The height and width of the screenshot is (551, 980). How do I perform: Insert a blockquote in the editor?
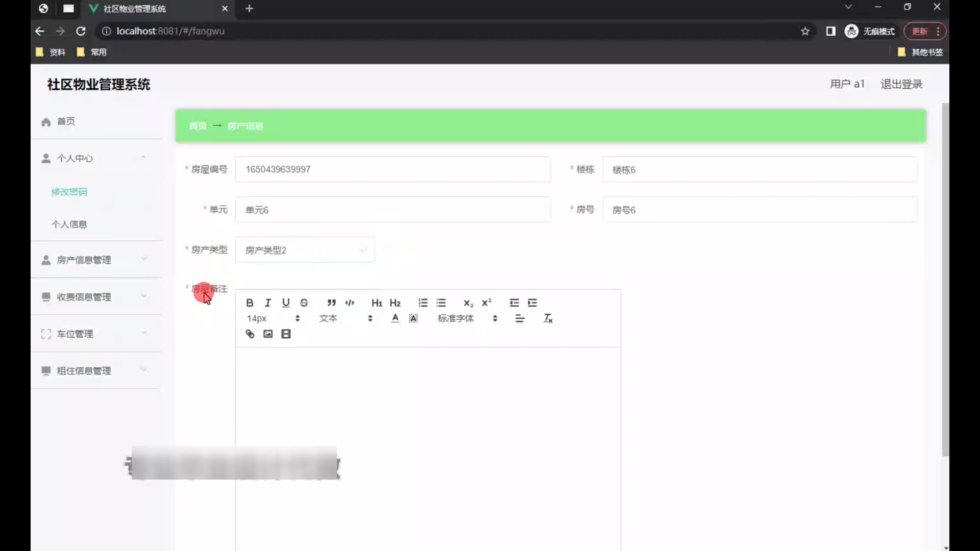pyautogui.click(x=331, y=303)
